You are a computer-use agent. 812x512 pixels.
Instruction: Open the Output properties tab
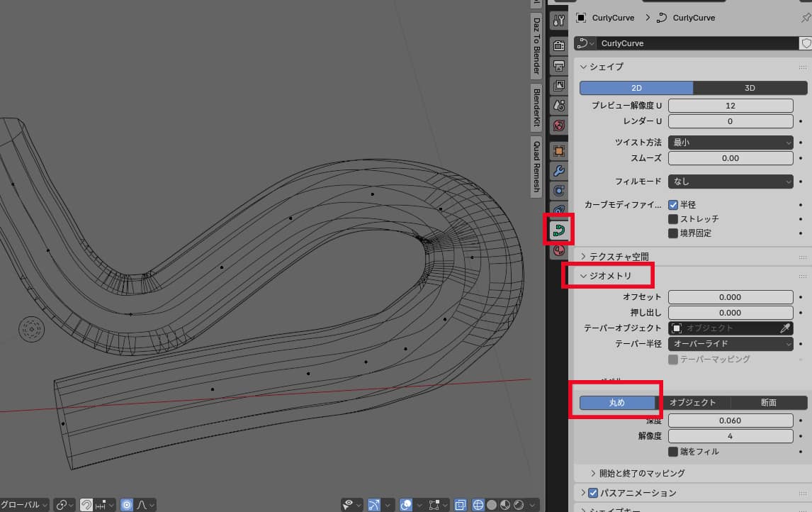click(558, 66)
